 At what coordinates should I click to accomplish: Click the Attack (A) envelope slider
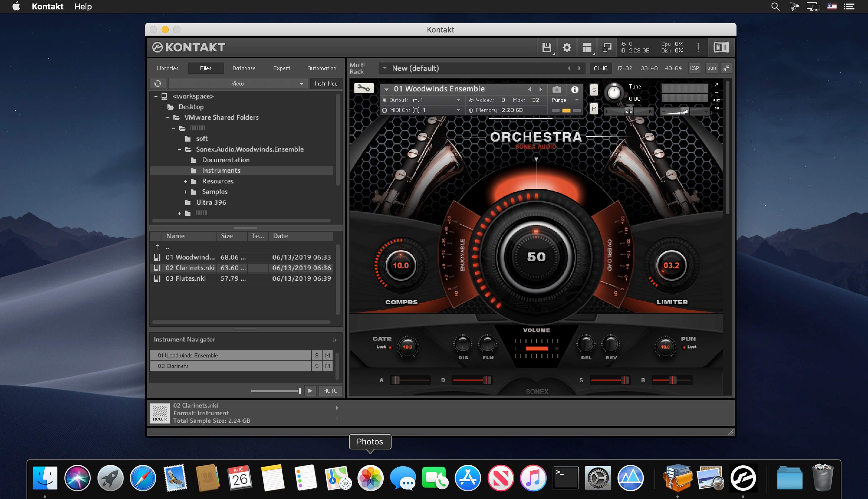(x=410, y=380)
